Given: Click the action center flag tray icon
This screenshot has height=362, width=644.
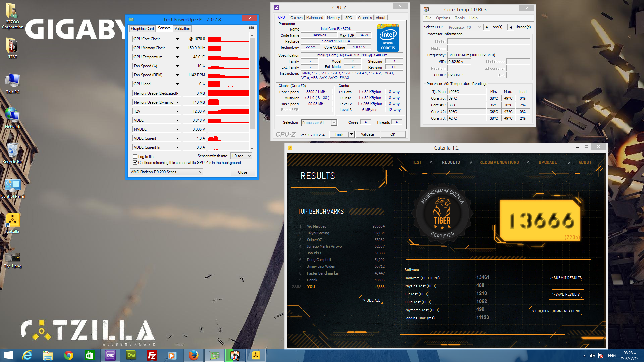Looking at the screenshot, I should 601,356.
